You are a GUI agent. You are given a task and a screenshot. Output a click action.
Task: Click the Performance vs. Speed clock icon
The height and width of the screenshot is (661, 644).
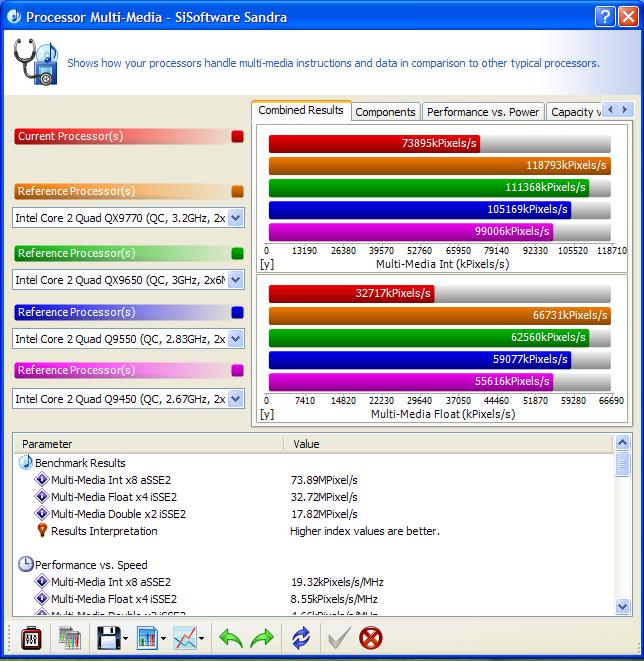click(x=26, y=564)
